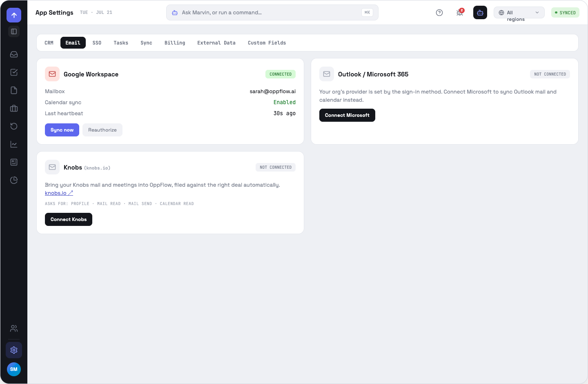This screenshot has height=384, width=588.
Task: Click the NOT CONNECTED badge on Knobs card
Action: tap(276, 167)
